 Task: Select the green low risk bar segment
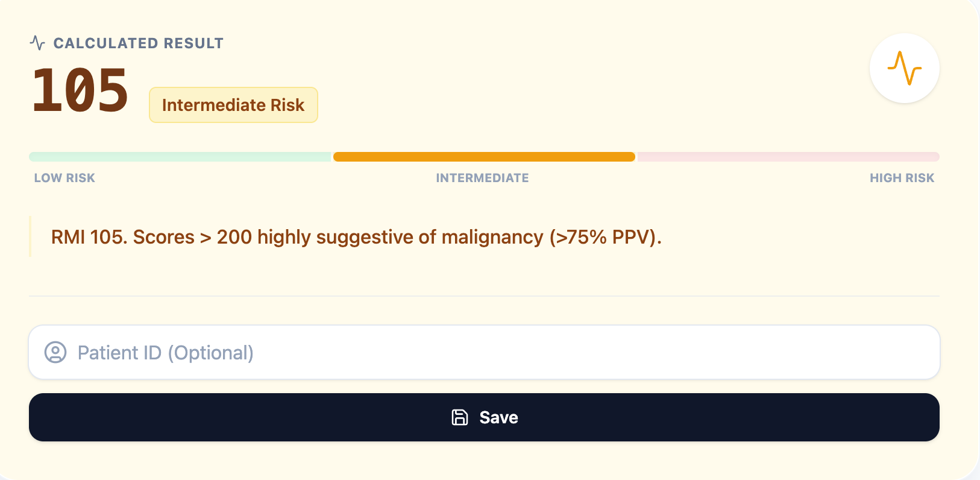[x=180, y=157]
